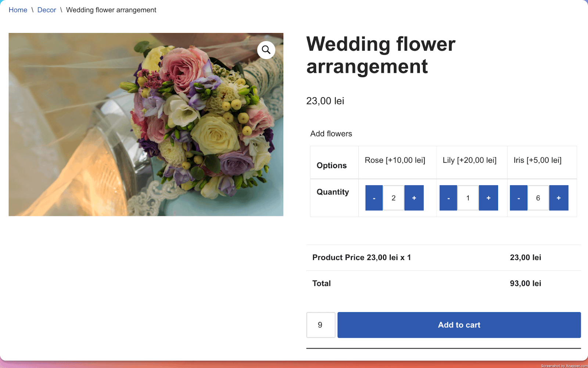This screenshot has width=588, height=368.
Task: Increase Iris quantity with plus button
Action: [558, 198]
